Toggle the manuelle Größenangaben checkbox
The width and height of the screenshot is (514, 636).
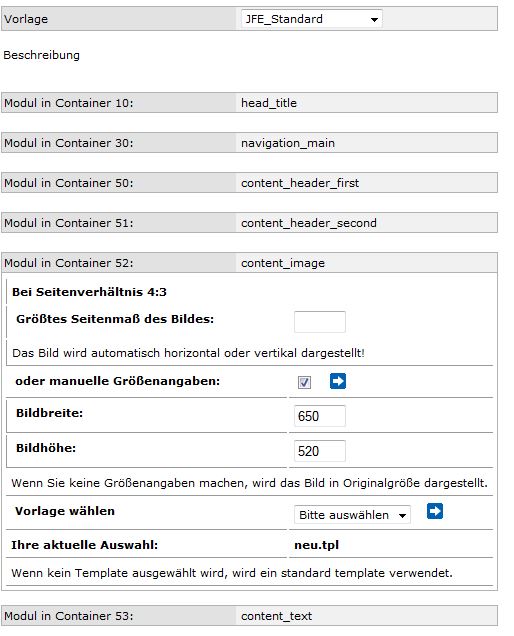click(x=304, y=382)
